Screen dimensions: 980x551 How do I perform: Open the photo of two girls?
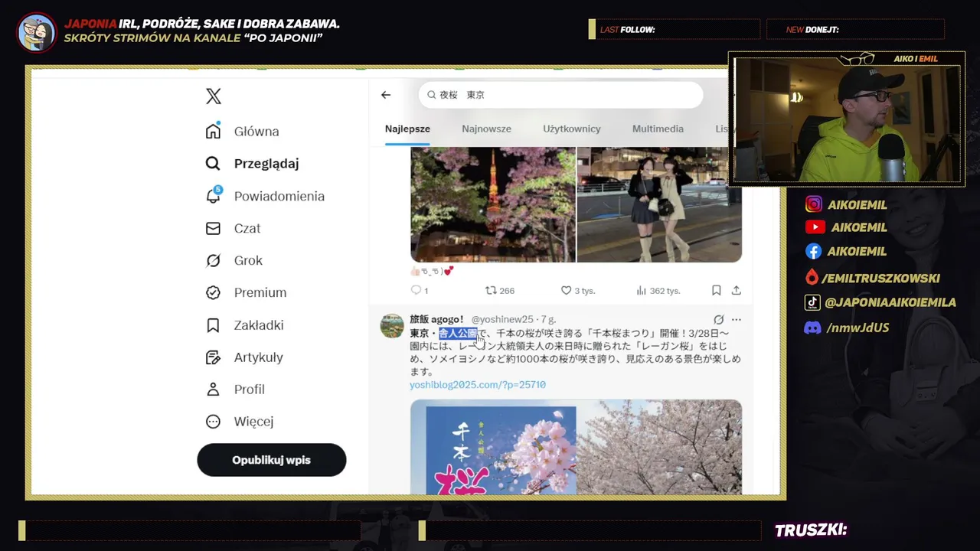tap(659, 204)
